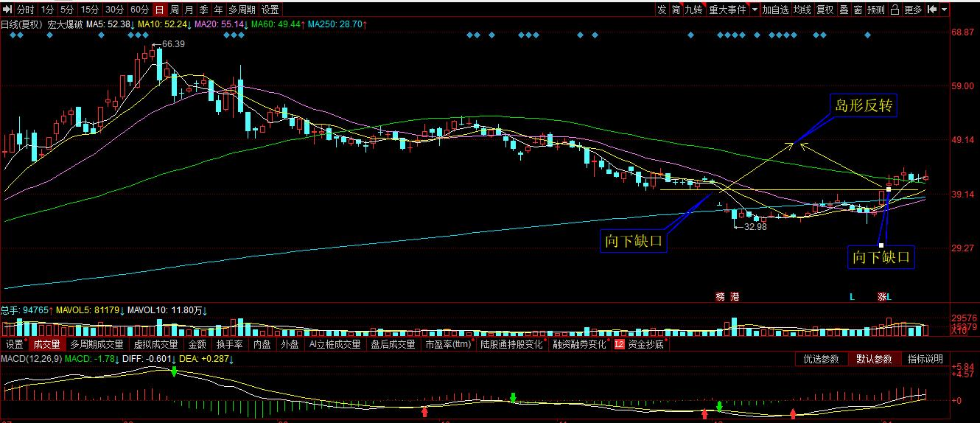Open indicator panel 设置 settings
This screenshot has width=980, height=423.
[x=15, y=344]
